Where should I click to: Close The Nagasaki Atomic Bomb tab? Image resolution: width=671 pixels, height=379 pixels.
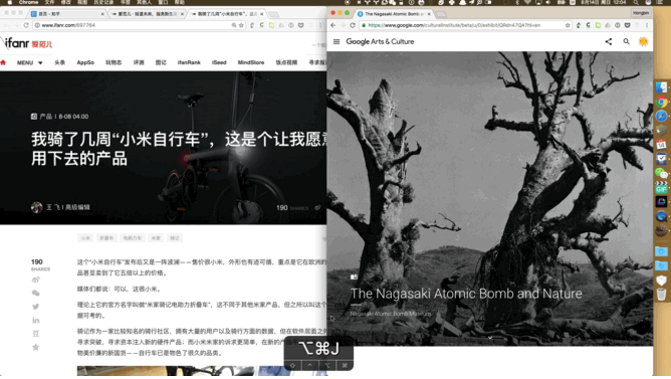point(429,14)
